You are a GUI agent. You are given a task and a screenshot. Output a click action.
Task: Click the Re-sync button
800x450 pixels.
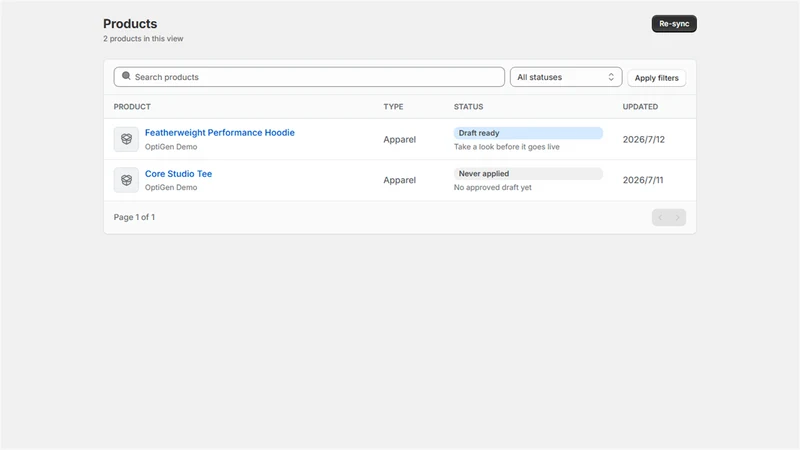(x=674, y=23)
